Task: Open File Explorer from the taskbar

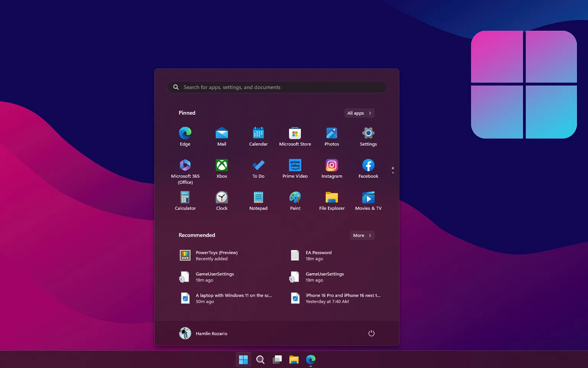Action: pyautogui.click(x=294, y=359)
